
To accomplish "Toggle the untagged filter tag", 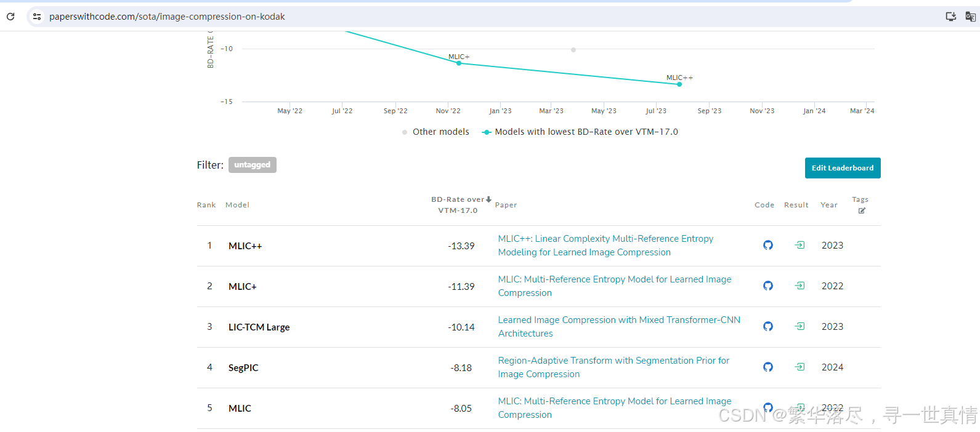I will pyautogui.click(x=253, y=165).
